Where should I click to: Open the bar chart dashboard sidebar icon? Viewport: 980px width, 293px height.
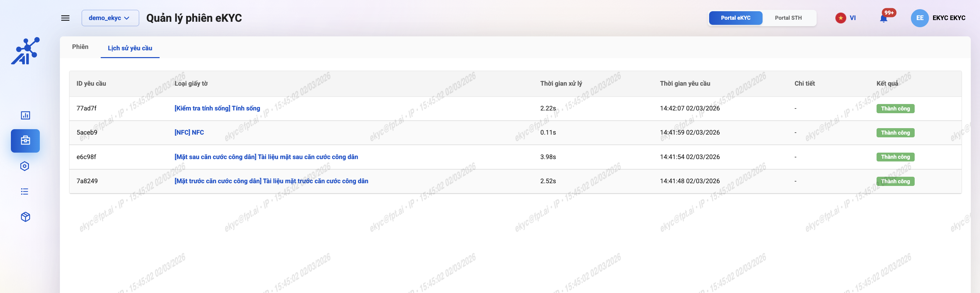tap(26, 115)
